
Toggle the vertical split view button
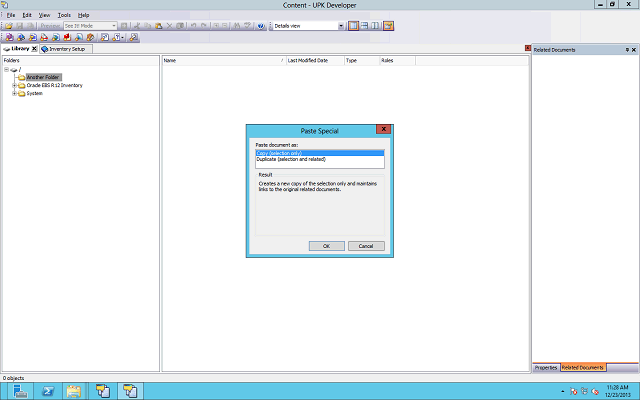tap(375, 26)
